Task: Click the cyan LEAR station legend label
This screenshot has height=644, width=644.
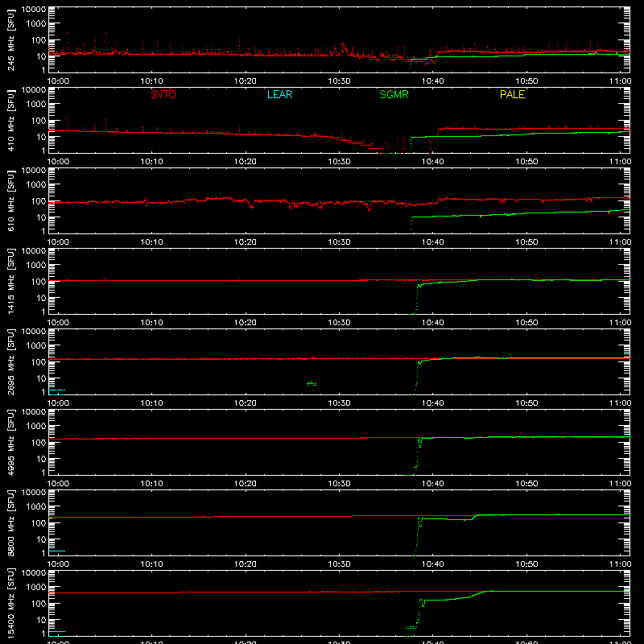Action: (x=279, y=94)
